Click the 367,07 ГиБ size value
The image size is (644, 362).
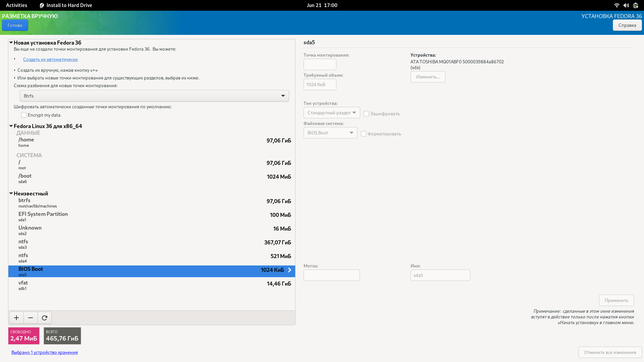click(x=278, y=242)
